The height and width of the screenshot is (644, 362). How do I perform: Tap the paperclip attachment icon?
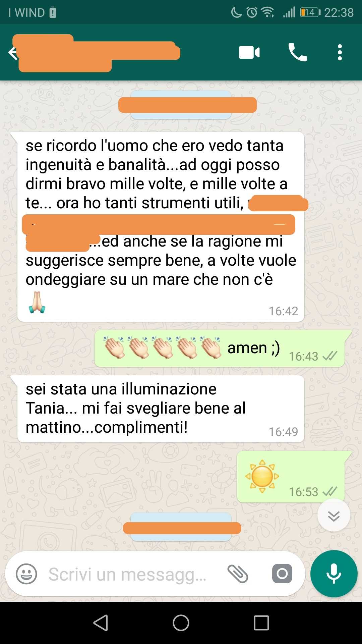tap(238, 574)
